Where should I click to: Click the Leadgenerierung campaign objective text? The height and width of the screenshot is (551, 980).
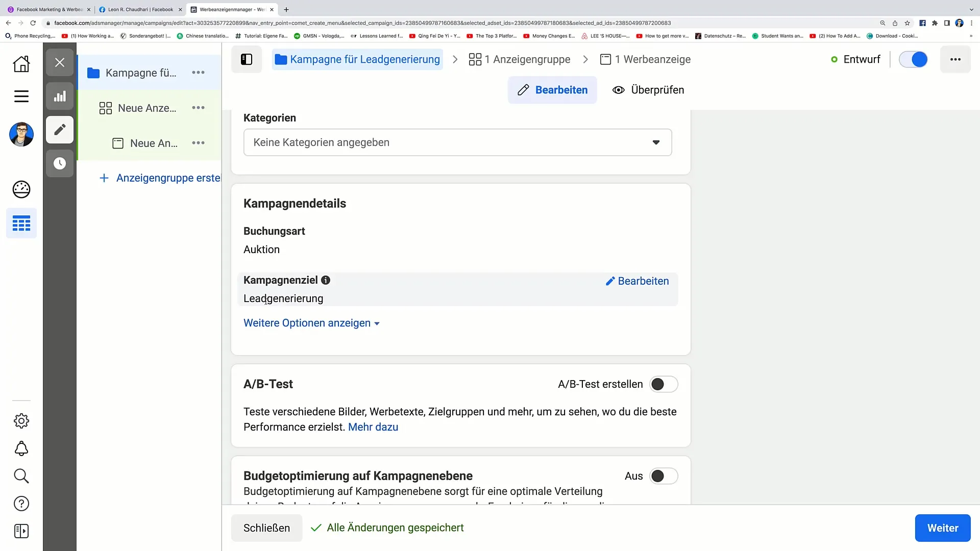click(x=283, y=298)
